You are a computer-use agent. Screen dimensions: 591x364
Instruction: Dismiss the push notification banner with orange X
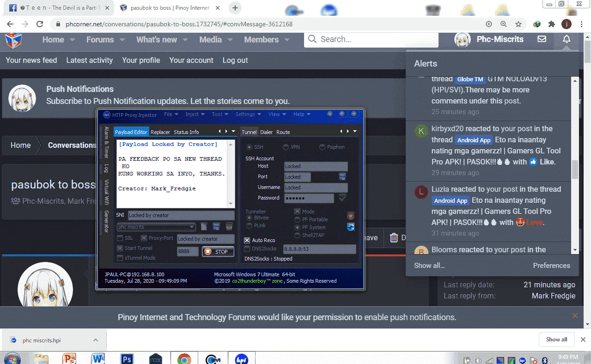click(x=575, y=316)
